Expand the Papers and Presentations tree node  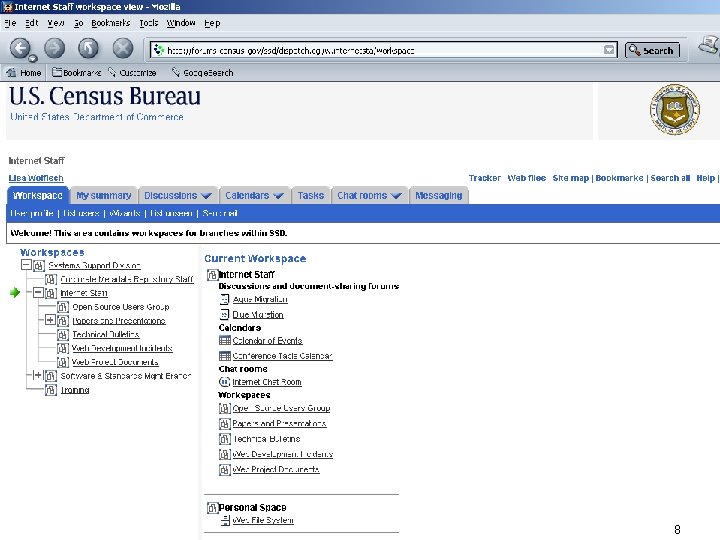click(50, 320)
